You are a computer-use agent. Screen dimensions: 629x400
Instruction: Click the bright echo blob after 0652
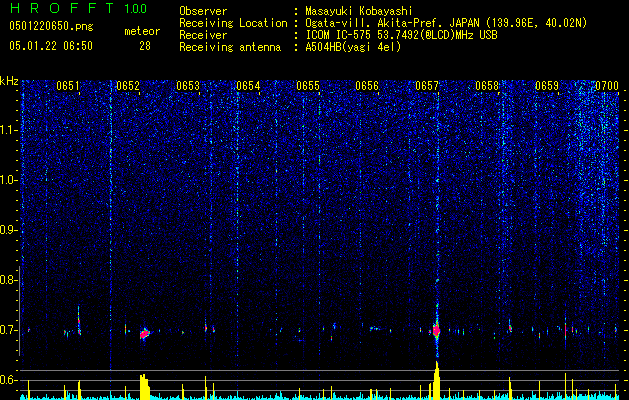(x=144, y=333)
